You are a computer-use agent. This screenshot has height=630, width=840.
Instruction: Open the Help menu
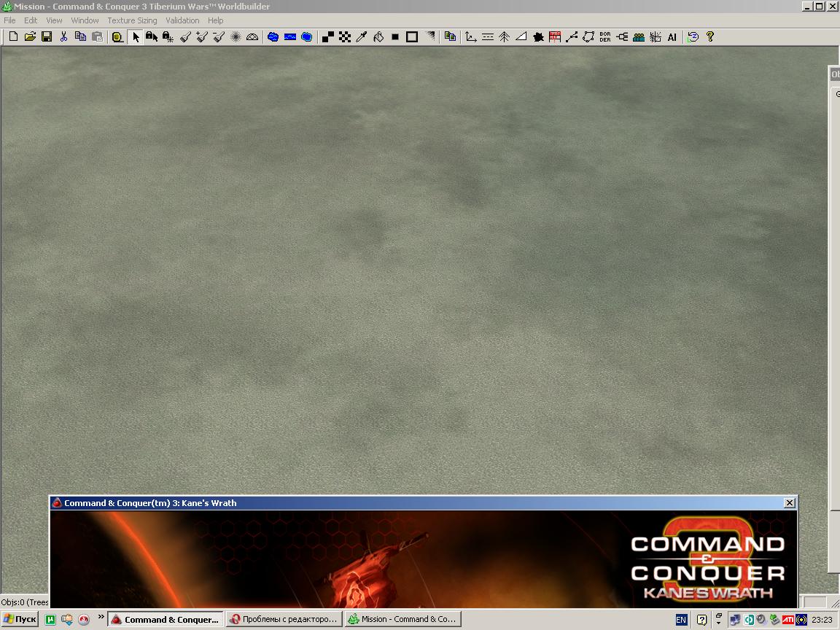point(215,20)
